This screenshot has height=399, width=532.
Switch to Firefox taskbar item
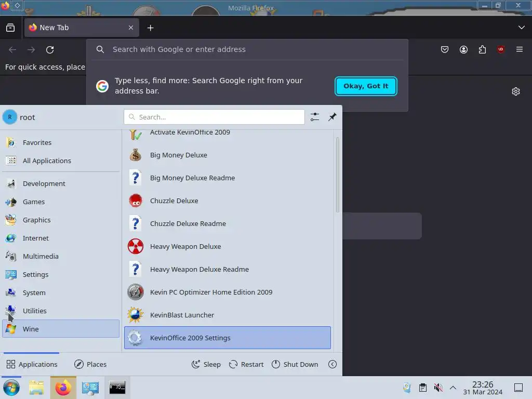[x=63, y=388]
